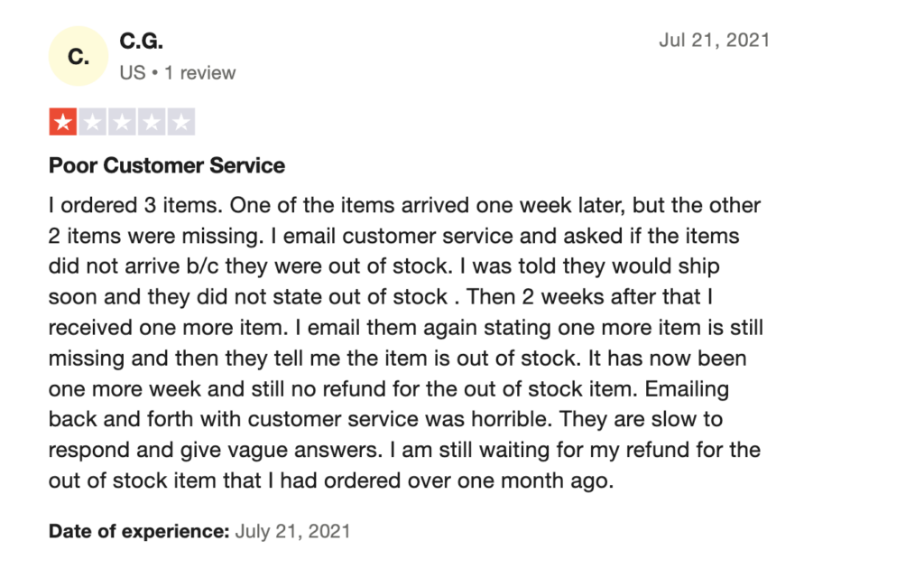Click the line about received one more item
This screenshot has width=924, height=578.
[x=405, y=327]
